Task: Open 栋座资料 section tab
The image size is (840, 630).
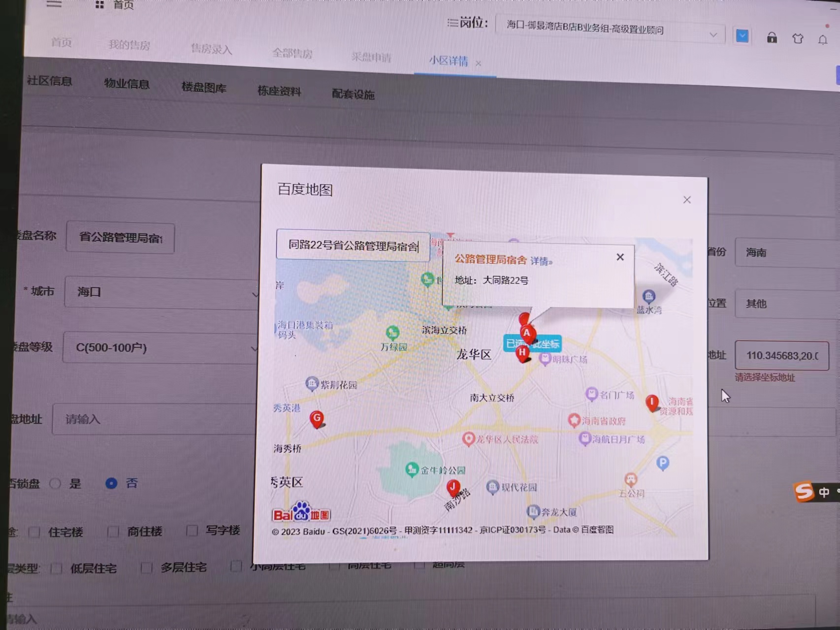Action: click(279, 91)
